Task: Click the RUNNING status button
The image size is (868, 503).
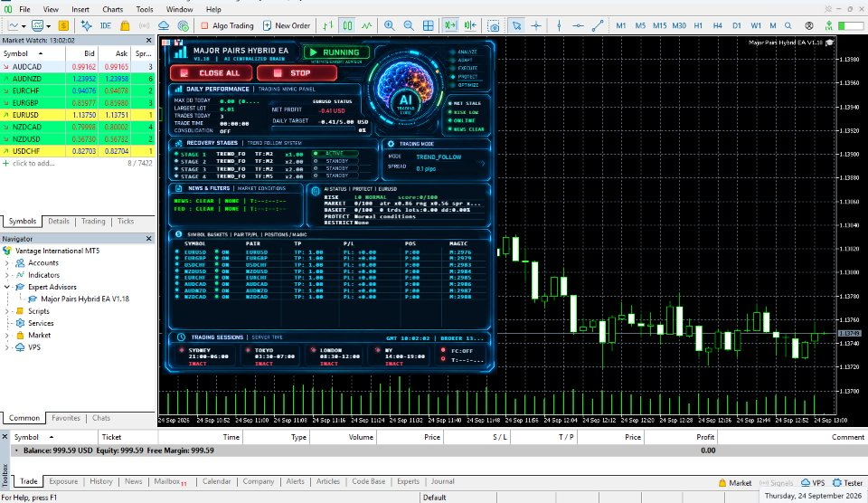Action: [336, 52]
